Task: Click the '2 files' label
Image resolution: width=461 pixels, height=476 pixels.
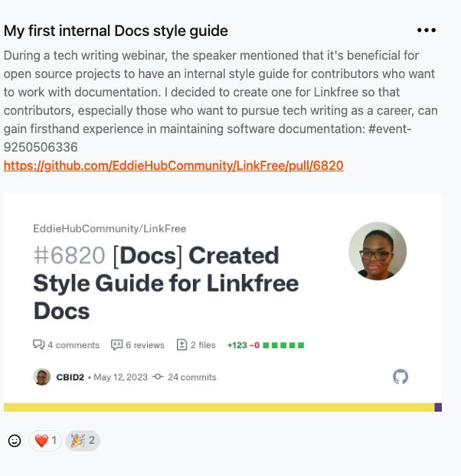Action: tap(203, 345)
